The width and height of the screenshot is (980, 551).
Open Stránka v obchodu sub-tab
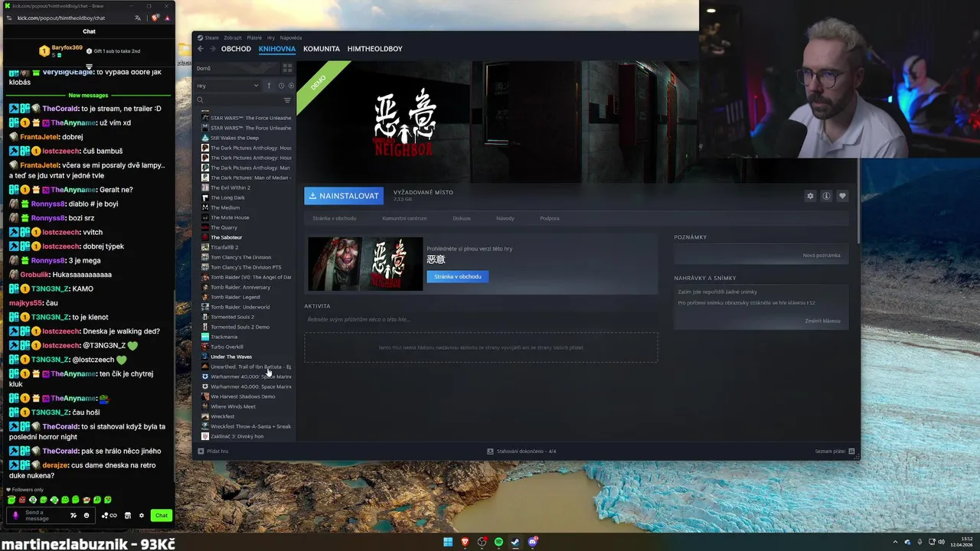[335, 218]
